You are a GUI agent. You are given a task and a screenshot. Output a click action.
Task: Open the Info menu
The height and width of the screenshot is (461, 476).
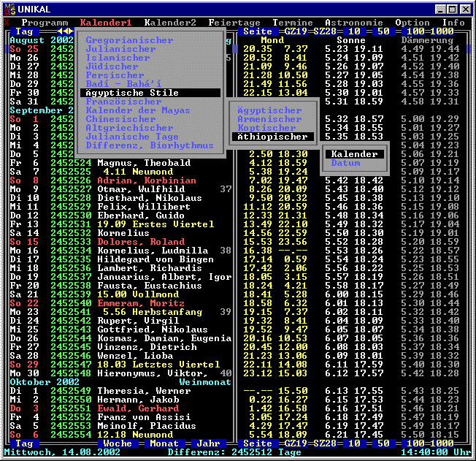tap(453, 23)
